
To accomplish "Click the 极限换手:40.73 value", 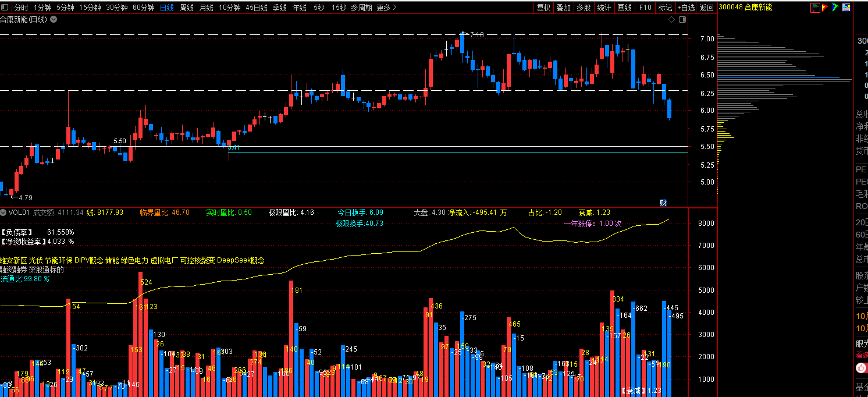I will 360,224.
